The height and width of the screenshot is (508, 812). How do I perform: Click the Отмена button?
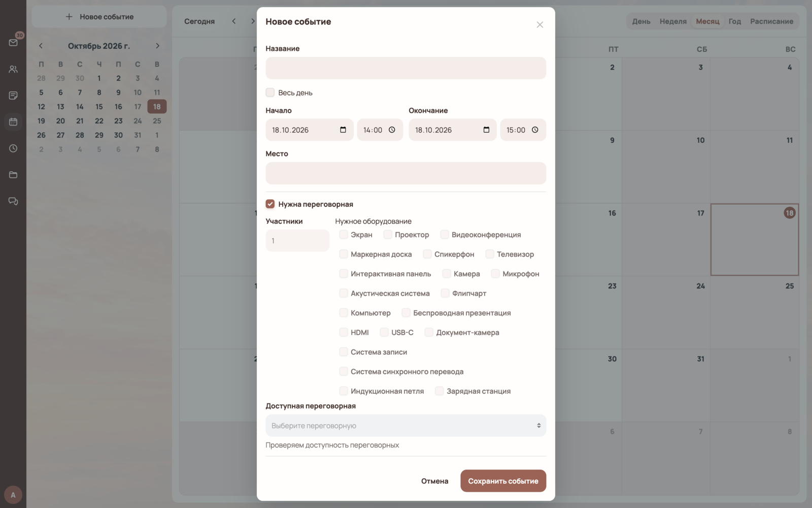click(x=434, y=481)
